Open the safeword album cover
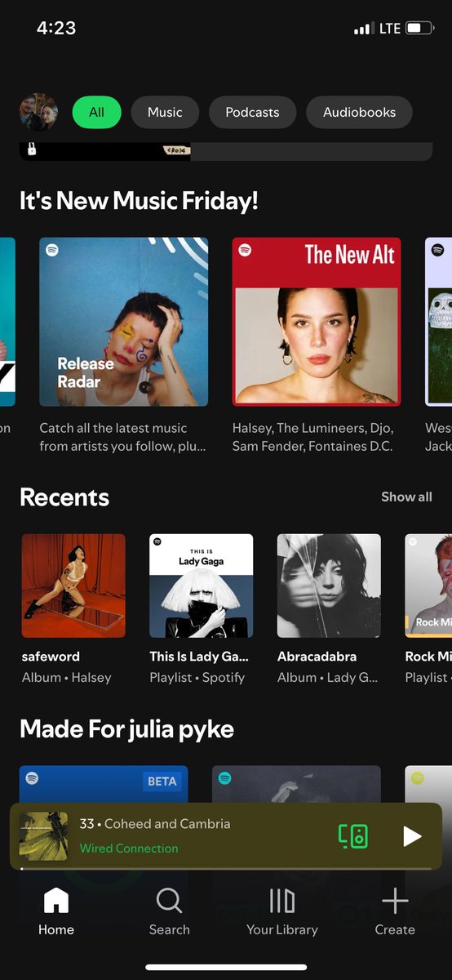The width and height of the screenshot is (452, 980). coord(73,586)
